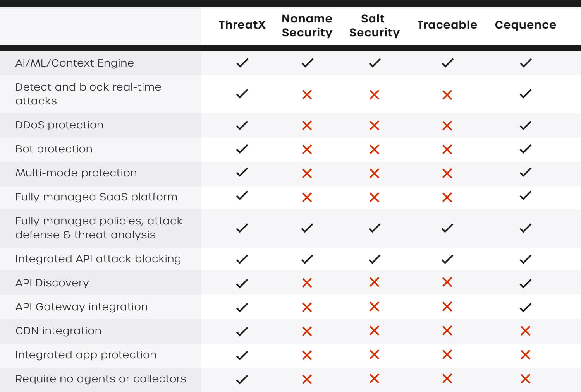This screenshot has width=581, height=392.
Task: Select the ThreatX column header
Action: coord(242,25)
